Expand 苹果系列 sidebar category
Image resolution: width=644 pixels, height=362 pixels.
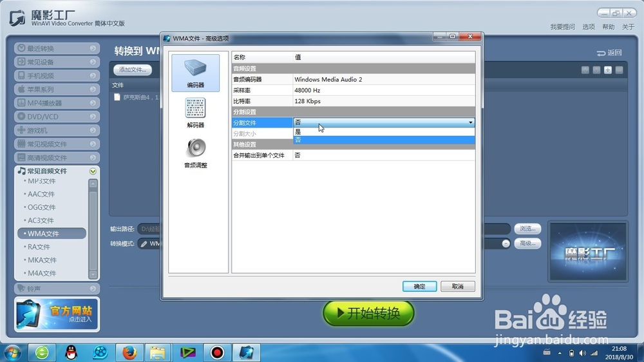(57, 89)
